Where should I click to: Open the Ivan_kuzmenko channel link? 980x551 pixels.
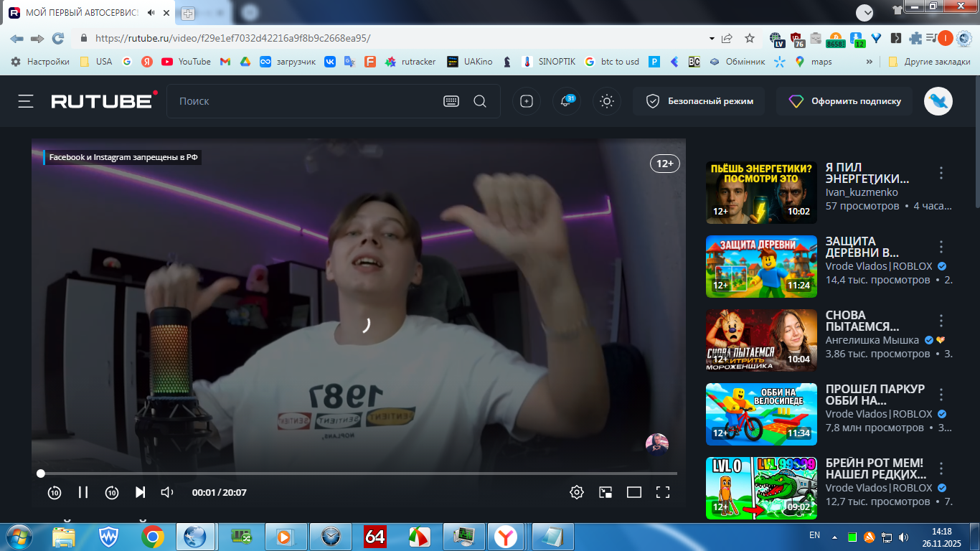tap(862, 192)
